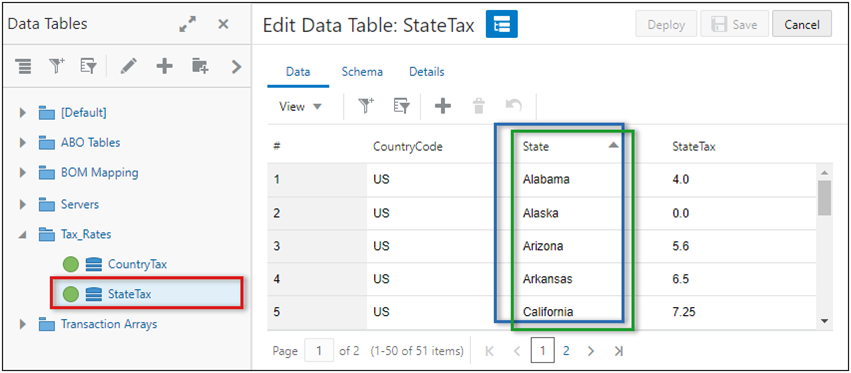Click the page number input field
Viewport: 851px width, 373px height.
[319, 351]
